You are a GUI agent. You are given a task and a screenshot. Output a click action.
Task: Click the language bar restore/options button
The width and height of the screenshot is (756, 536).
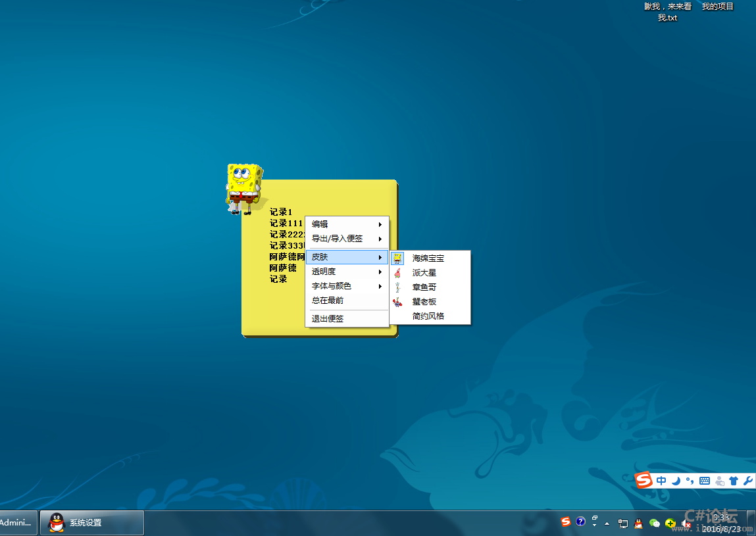point(595,518)
